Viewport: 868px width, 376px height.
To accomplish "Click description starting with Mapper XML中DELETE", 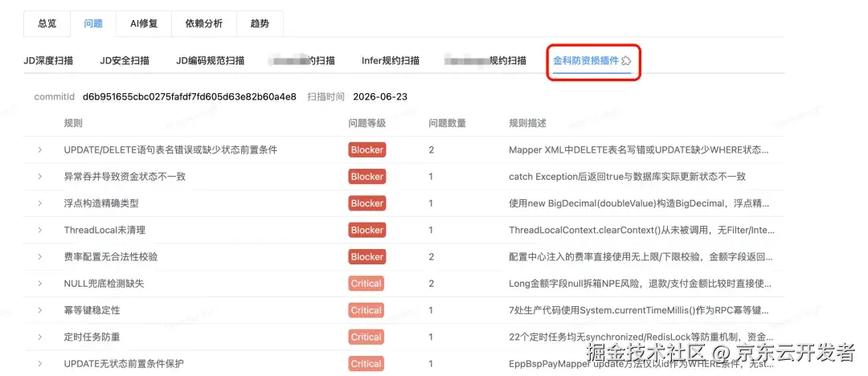I will pos(639,149).
